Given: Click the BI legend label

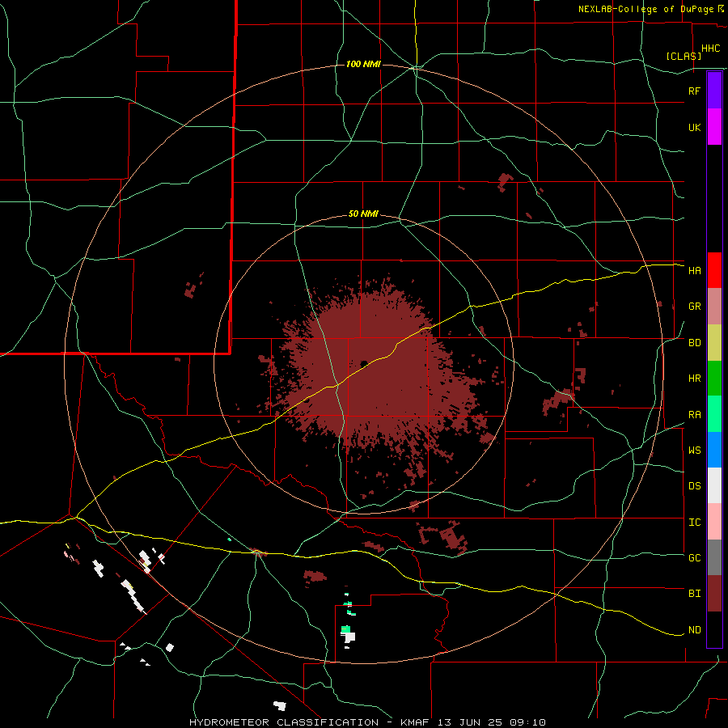Looking at the screenshot, I should click(x=694, y=594).
